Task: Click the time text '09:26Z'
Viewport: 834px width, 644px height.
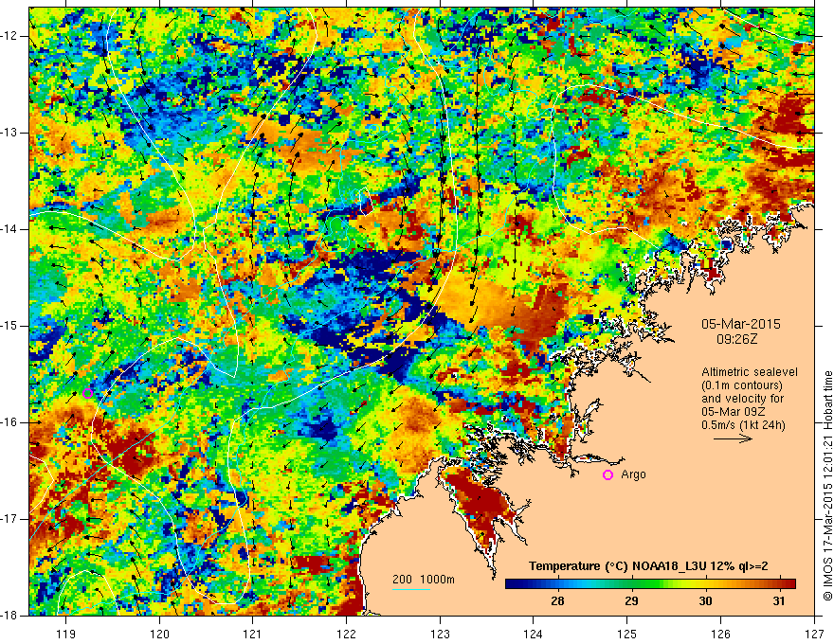Action: pyautogui.click(x=736, y=338)
